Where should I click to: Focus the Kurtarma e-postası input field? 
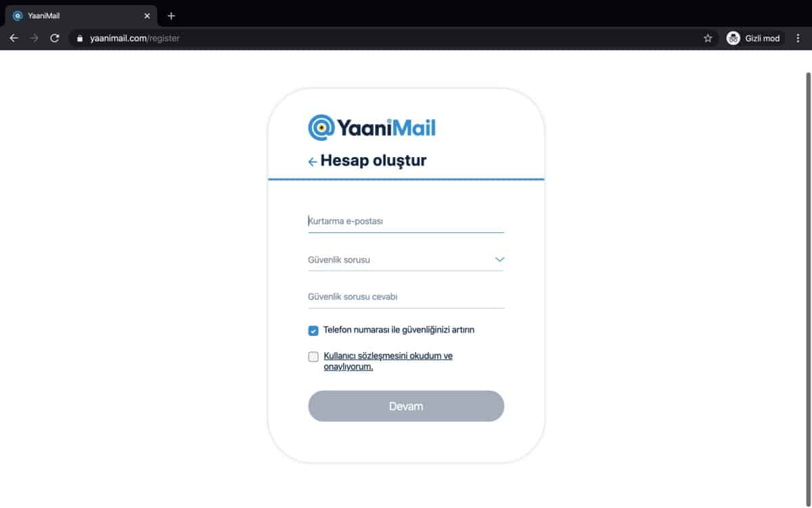point(406,221)
